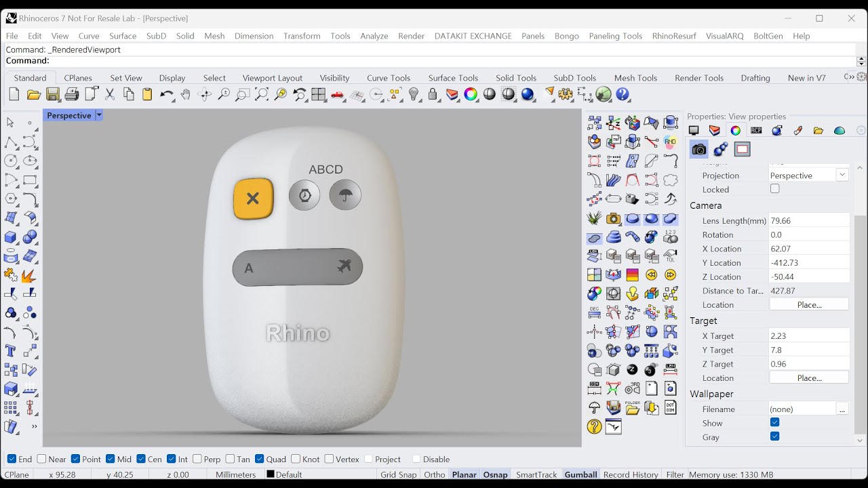Click the puzzle piece Join icon
The width and height of the screenshot is (868, 488).
11,275
